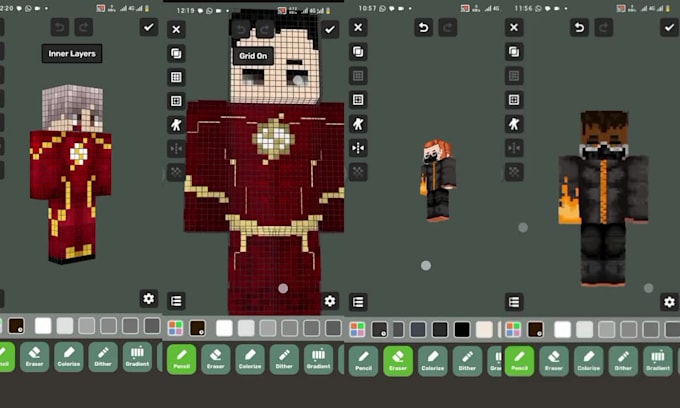Screen dimensions: 680x408
Task: Select Gradient tool in the 2:20 screen
Action: pyautogui.click(x=137, y=357)
